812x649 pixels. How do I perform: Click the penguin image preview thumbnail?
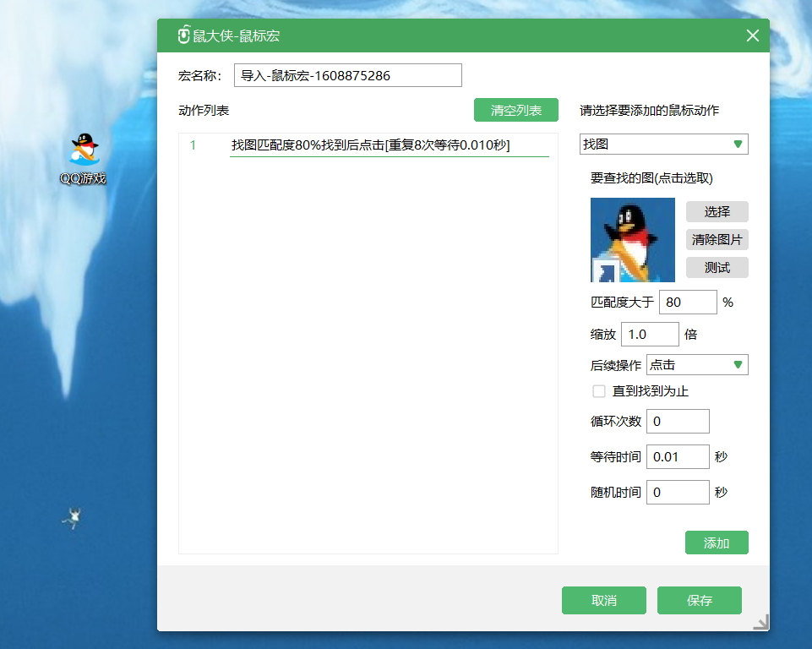632,240
